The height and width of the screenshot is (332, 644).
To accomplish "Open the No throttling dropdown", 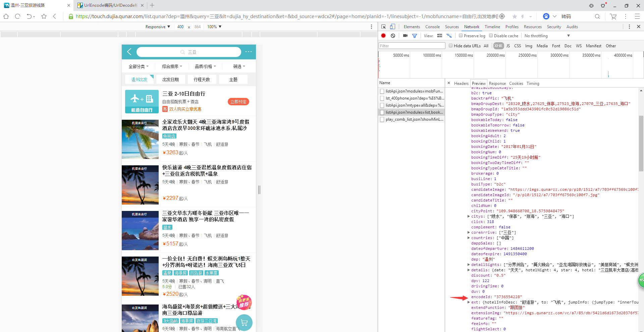I will 547,36.
